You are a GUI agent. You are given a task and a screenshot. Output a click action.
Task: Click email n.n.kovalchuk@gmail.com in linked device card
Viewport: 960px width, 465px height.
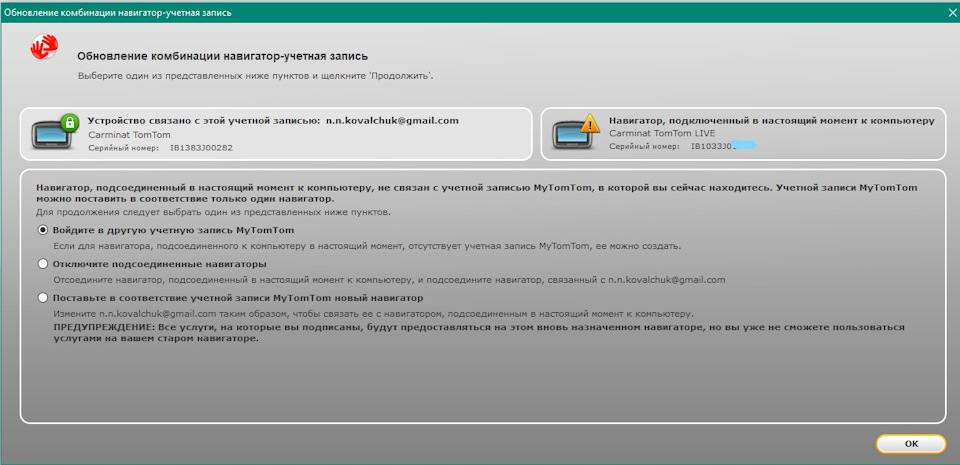click(392, 121)
